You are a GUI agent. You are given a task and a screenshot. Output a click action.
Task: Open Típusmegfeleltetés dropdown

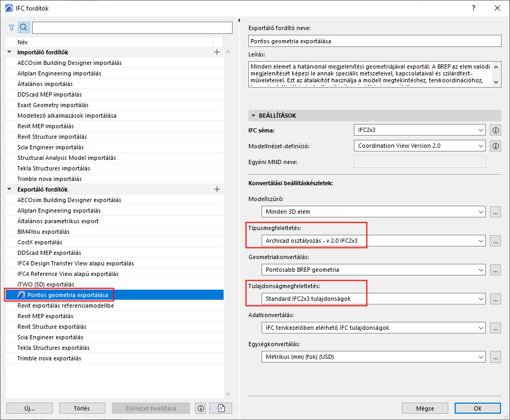coord(373,241)
